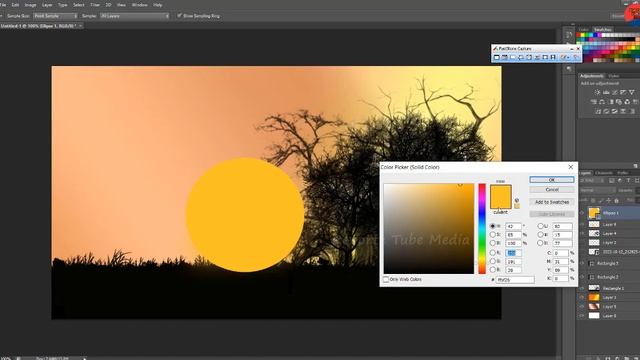Click the lock all icon in Layers

point(616,200)
